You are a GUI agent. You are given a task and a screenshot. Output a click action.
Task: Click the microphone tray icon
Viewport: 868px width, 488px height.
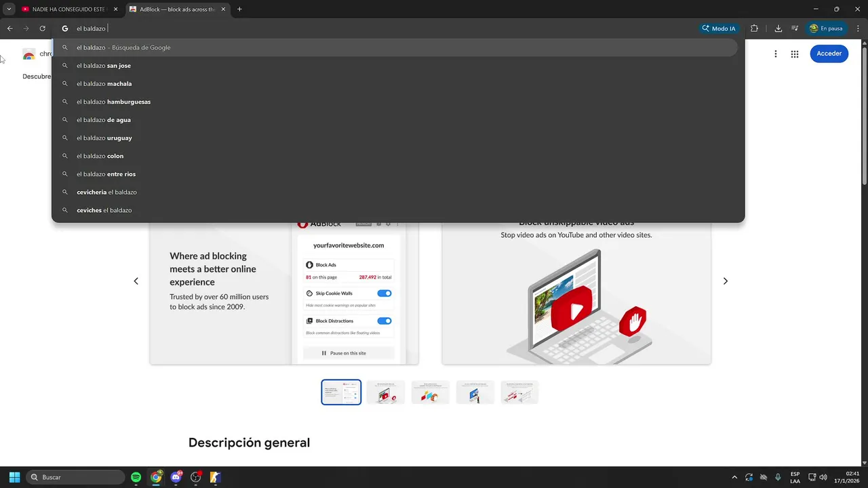tap(778, 477)
